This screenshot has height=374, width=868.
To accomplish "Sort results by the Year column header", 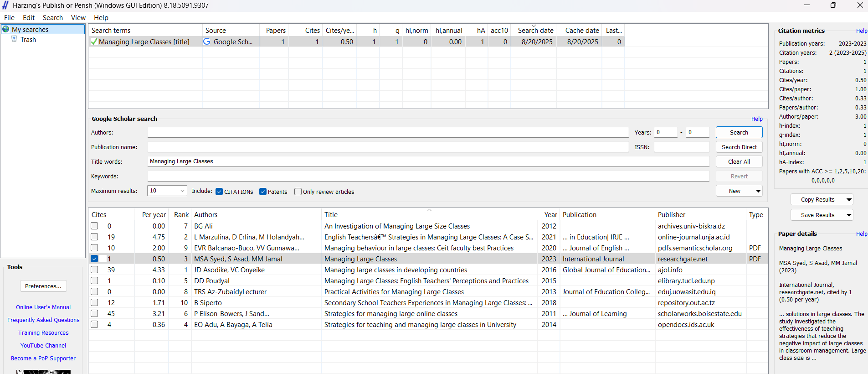I will coord(550,215).
